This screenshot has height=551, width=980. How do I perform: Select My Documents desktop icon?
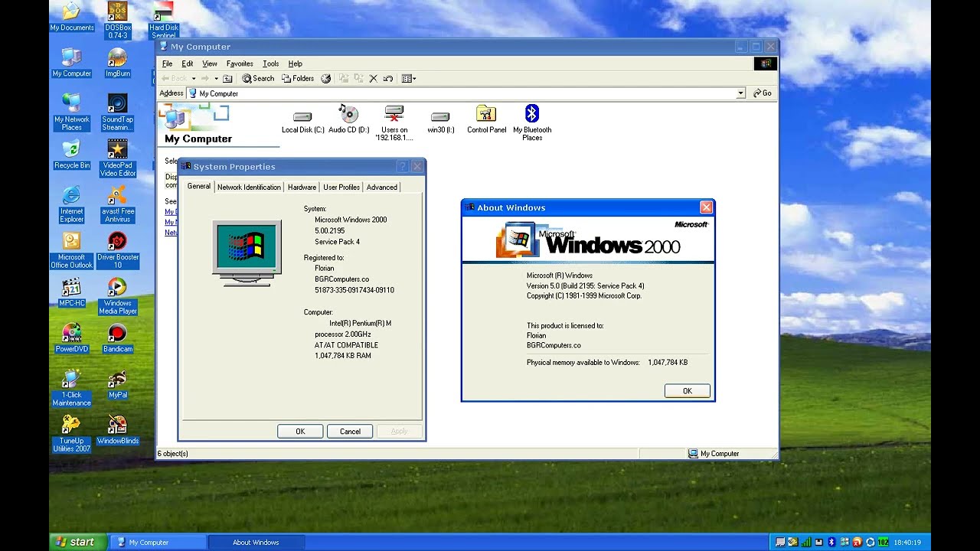click(71, 17)
